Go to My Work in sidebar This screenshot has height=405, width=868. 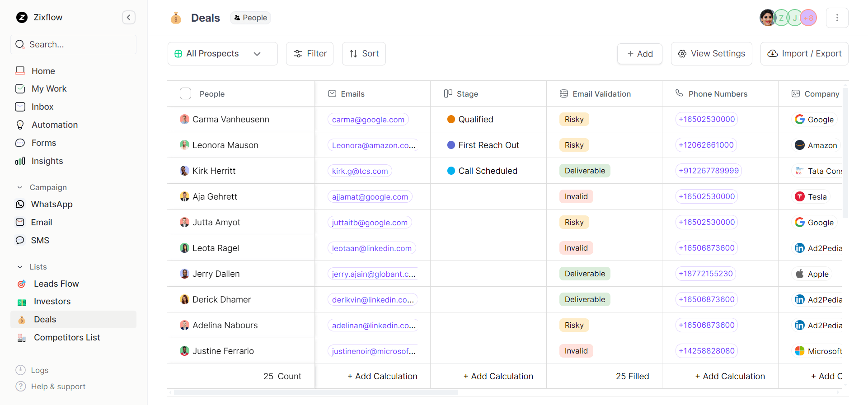click(x=49, y=89)
